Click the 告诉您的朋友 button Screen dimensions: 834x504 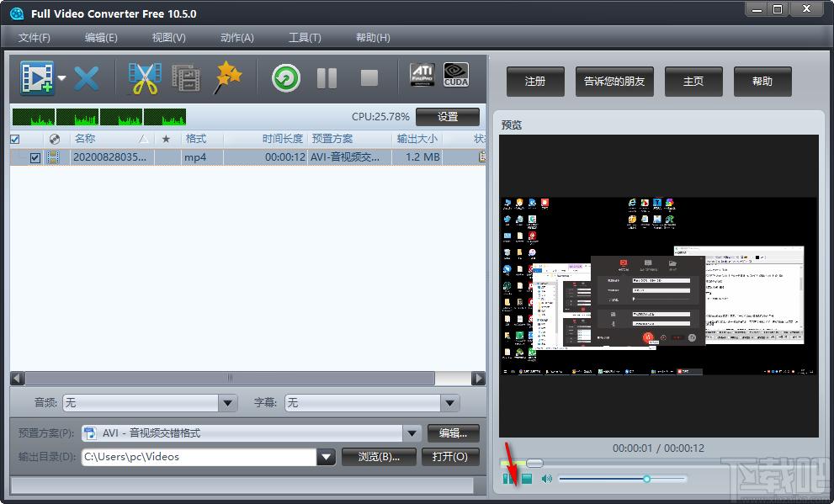(x=614, y=82)
